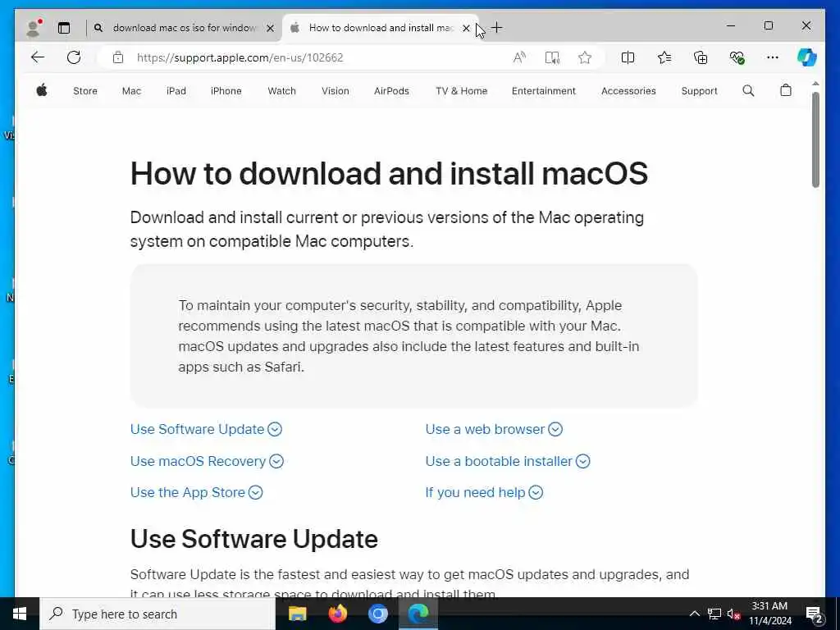This screenshot has width=840, height=630.
Task: Open the notification center icon
Action: coord(815,614)
